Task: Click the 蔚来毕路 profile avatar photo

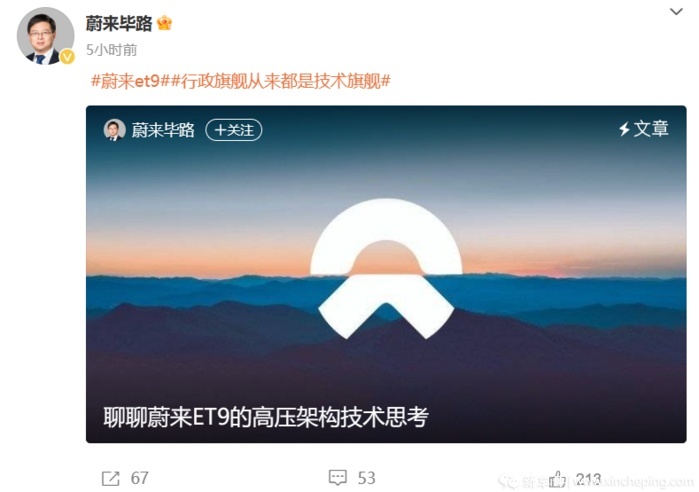Action: [x=45, y=36]
